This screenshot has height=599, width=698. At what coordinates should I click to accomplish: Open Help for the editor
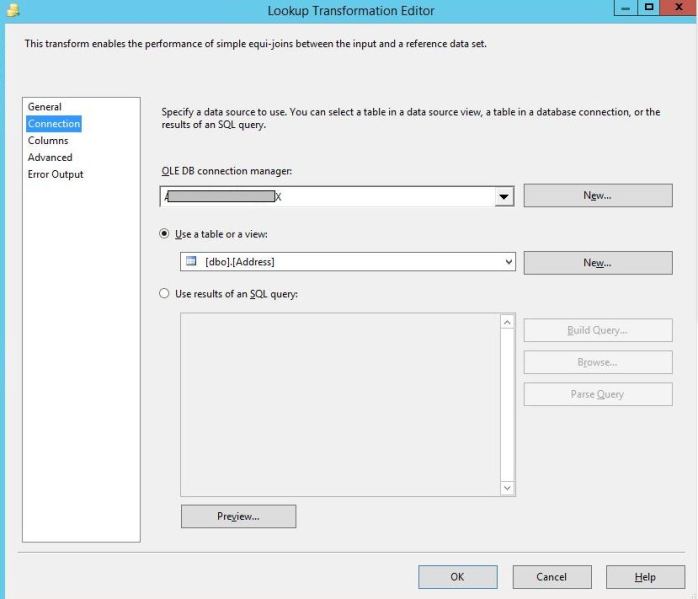point(645,577)
